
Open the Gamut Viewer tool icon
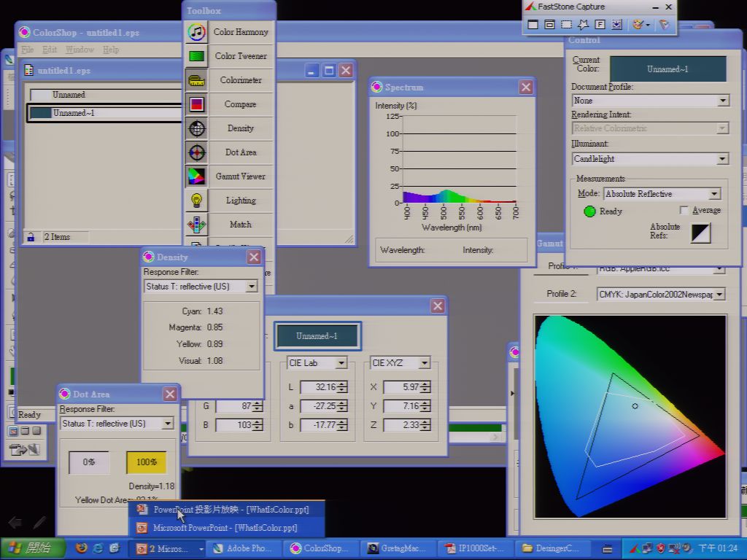pos(196,176)
